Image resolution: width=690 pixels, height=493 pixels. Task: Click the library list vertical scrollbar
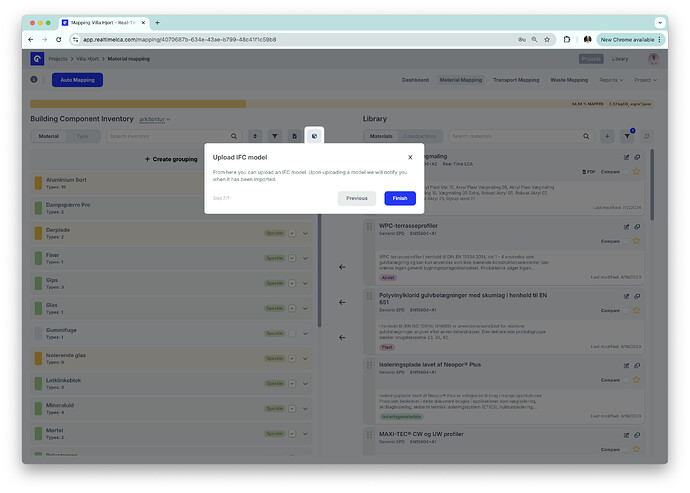[x=652, y=185]
